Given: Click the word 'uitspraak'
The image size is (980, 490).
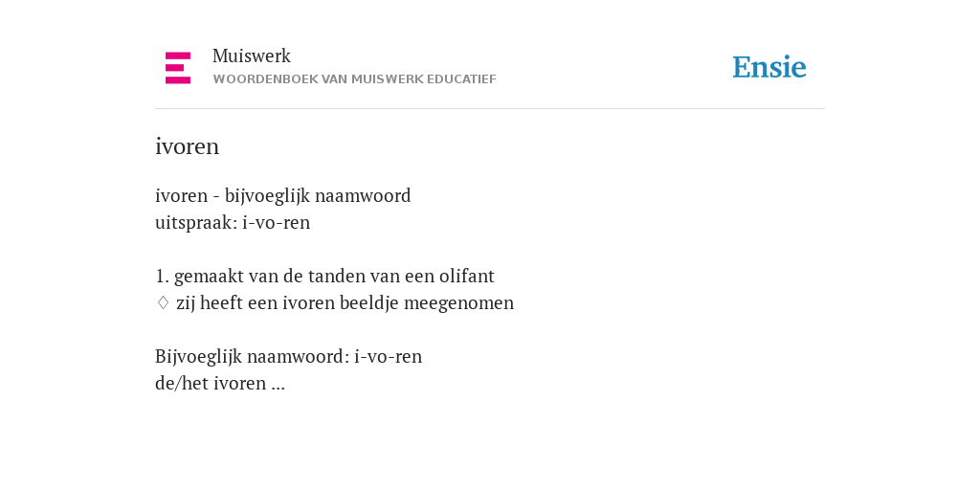Looking at the screenshot, I should [193, 223].
